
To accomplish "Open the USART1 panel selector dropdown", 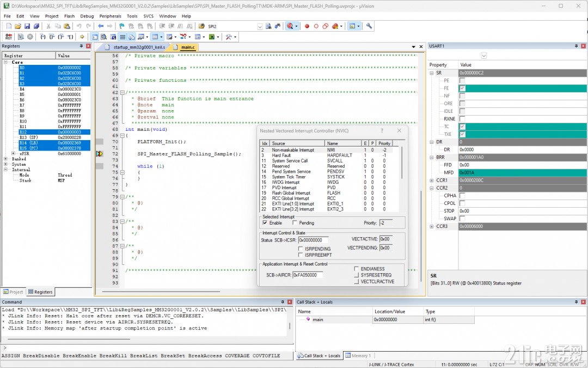I will (x=484, y=56).
